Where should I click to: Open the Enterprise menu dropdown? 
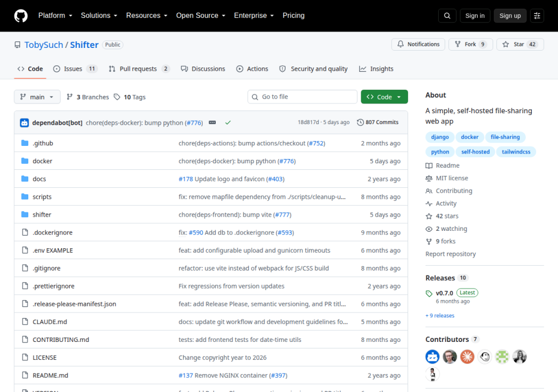click(x=254, y=16)
